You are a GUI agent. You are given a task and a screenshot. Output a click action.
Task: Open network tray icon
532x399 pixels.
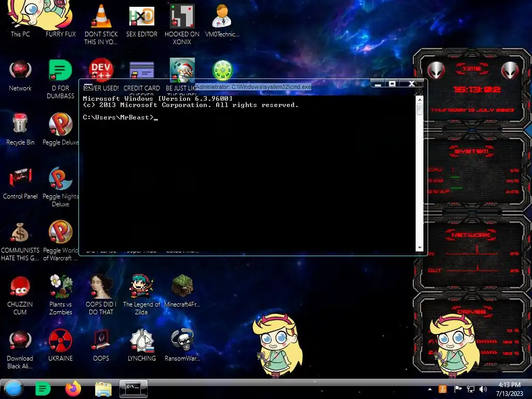pos(471,389)
